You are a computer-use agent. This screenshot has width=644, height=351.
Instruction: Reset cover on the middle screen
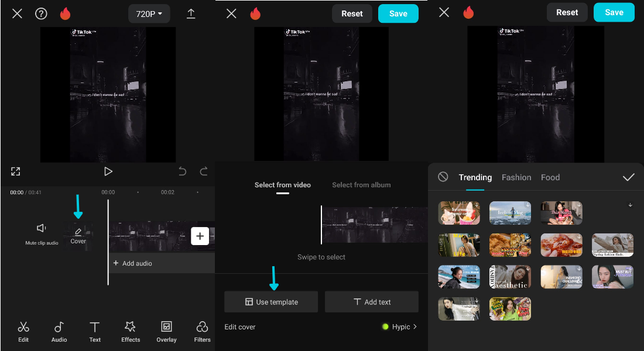[352, 13]
